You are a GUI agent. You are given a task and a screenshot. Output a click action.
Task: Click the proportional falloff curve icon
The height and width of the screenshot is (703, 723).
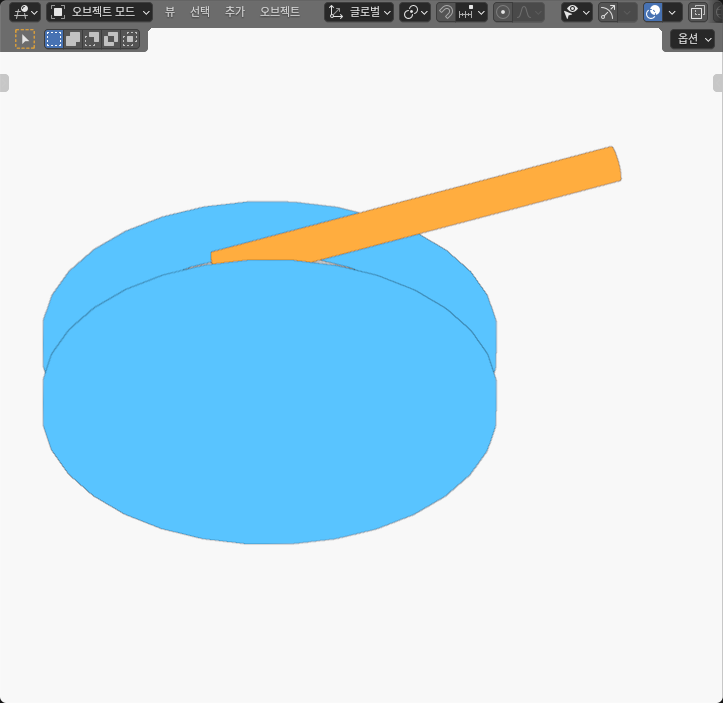click(x=528, y=12)
